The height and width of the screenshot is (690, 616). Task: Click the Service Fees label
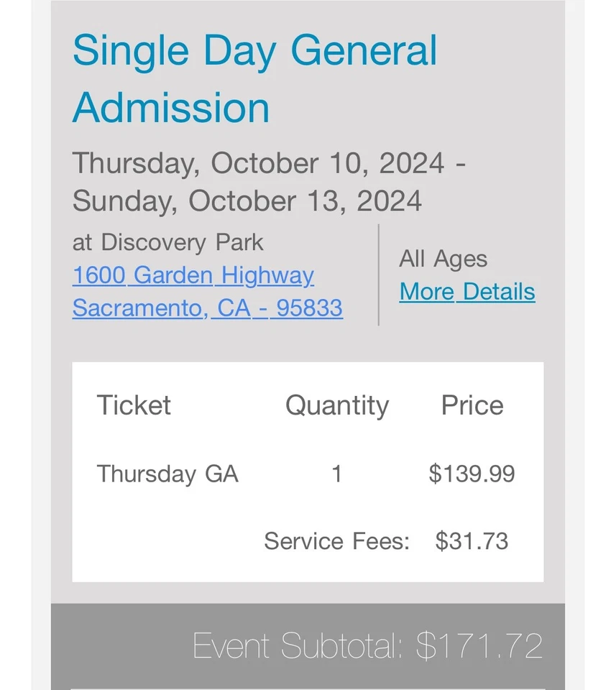tap(336, 540)
